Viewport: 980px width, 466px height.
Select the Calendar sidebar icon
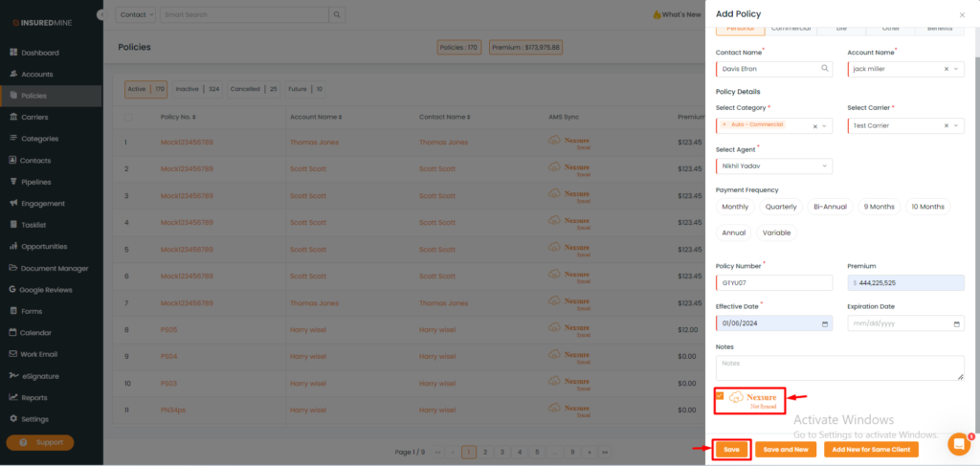coord(13,332)
